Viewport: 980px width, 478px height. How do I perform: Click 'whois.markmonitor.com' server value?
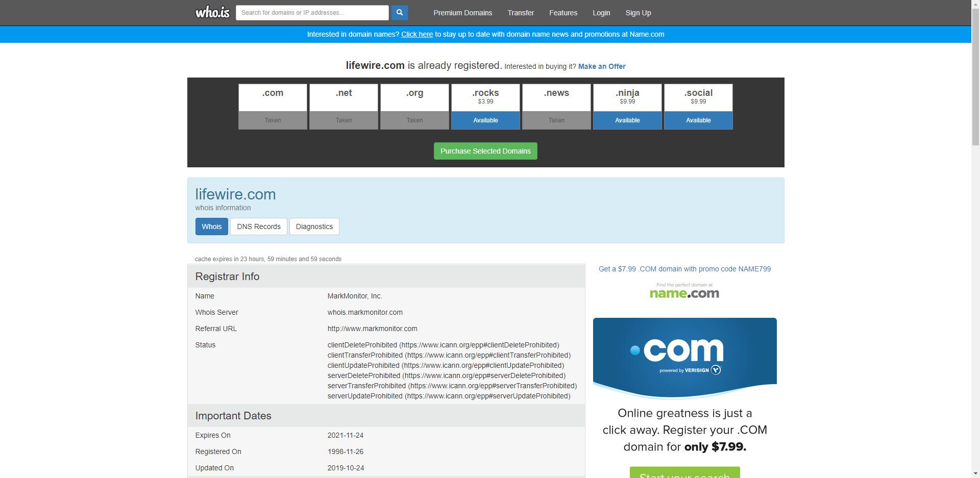point(365,312)
